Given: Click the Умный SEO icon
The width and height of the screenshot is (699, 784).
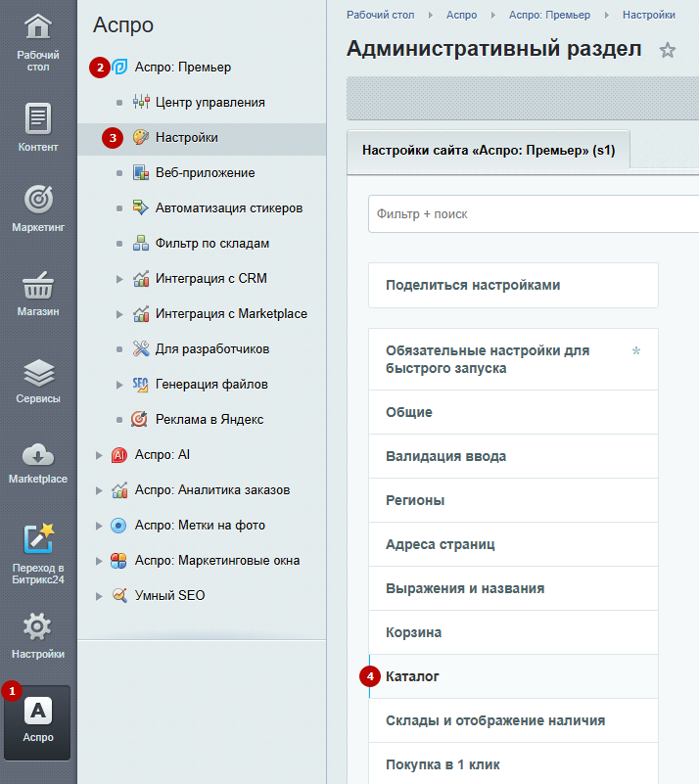Looking at the screenshot, I should click(119, 595).
